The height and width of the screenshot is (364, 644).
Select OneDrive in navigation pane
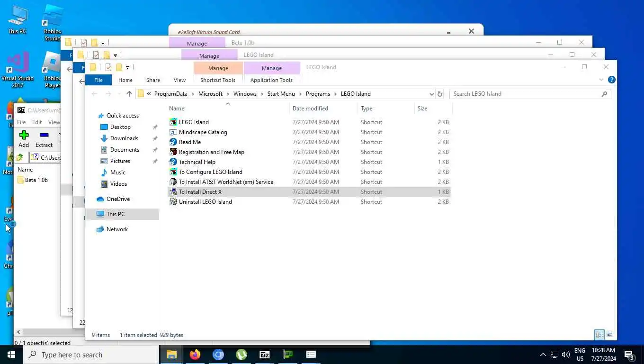coord(118,199)
